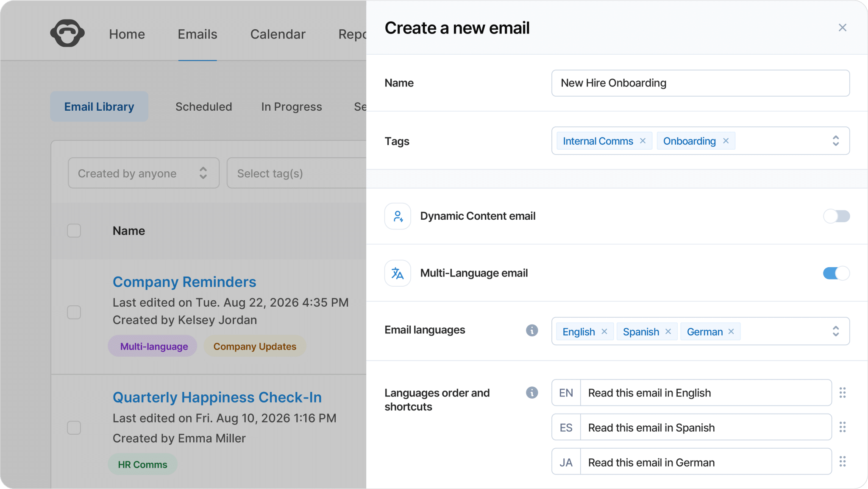Click the Dynamic Content email label

[x=478, y=216]
